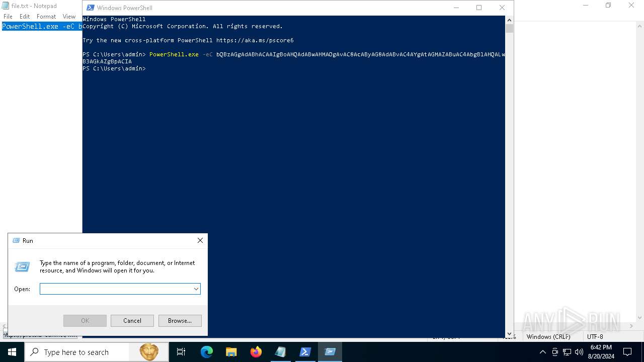Close the Run dialog
Screen dimensions: 644x362
[200, 241]
